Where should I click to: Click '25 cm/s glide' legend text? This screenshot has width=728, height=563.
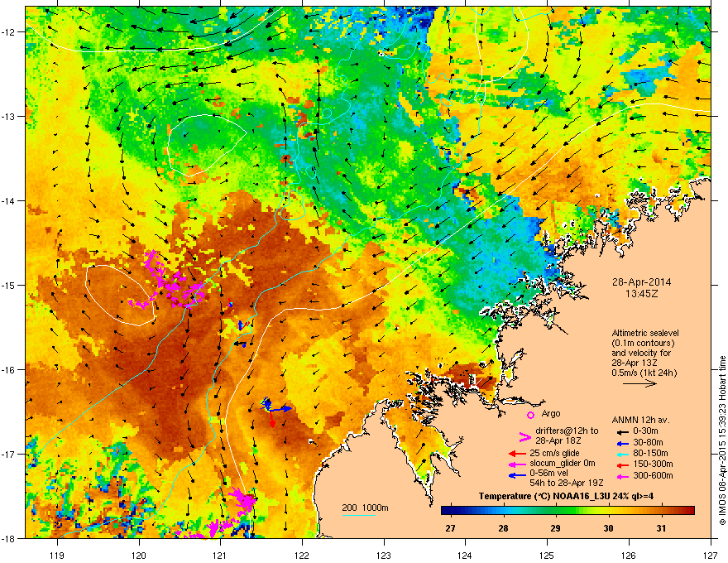point(555,453)
